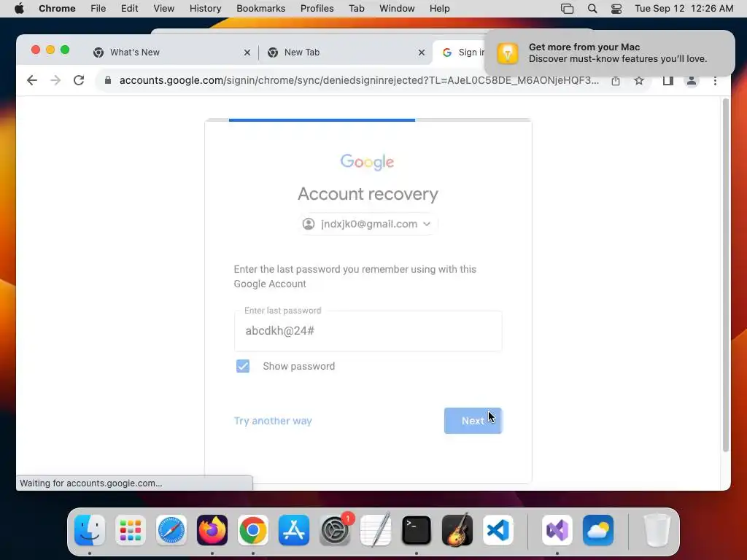Click the Stage Manager icon in the menu bar
Viewport: 747px width, 560px height.
coord(567,9)
